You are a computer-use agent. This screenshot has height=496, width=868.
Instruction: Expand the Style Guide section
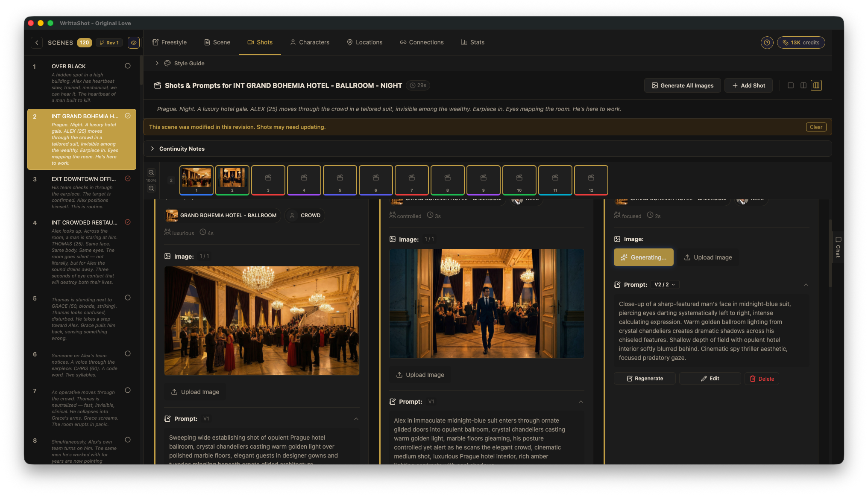pos(185,63)
